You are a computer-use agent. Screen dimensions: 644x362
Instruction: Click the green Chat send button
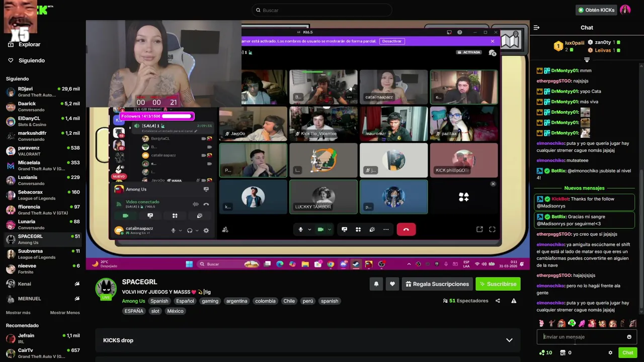[627, 353]
